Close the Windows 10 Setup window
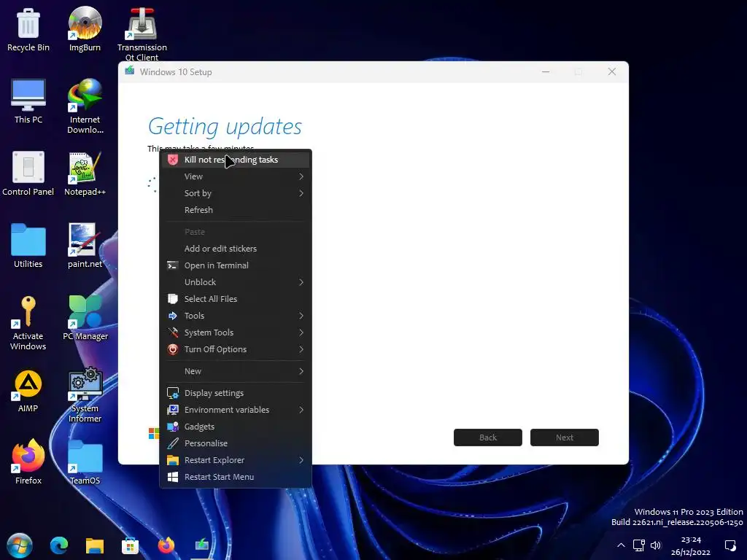The height and width of the screenshot is (560, 747). coord(612,72)
